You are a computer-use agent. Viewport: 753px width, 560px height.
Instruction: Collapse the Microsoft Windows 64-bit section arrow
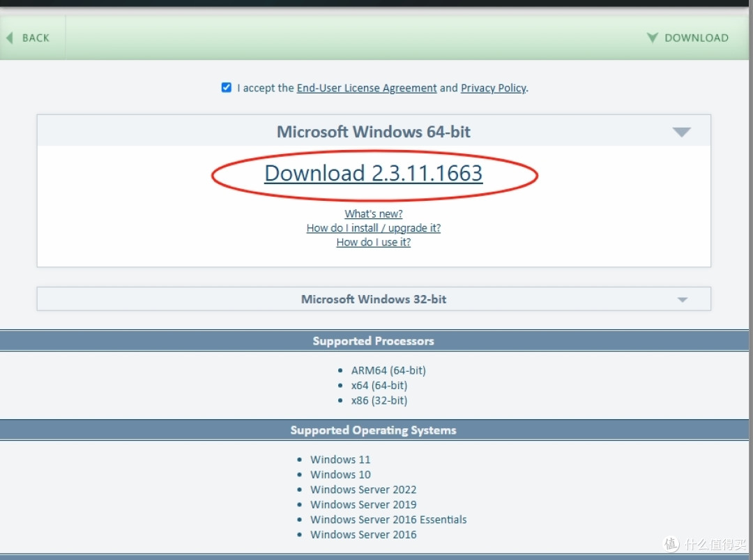(x=681, y=132)
